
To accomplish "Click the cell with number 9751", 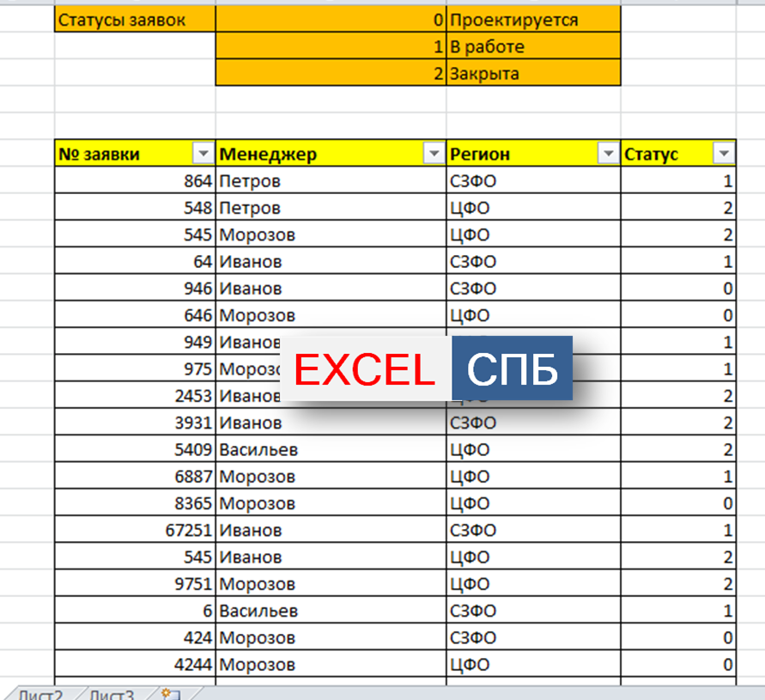I will tap(135, 584).
